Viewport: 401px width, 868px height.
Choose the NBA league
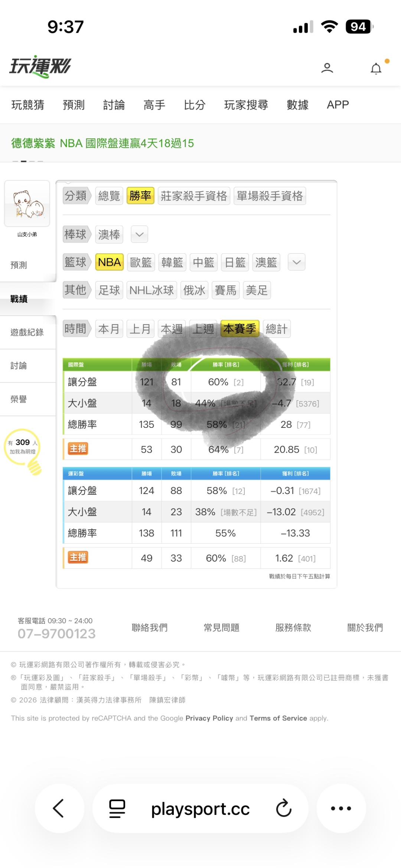point(109,262)
